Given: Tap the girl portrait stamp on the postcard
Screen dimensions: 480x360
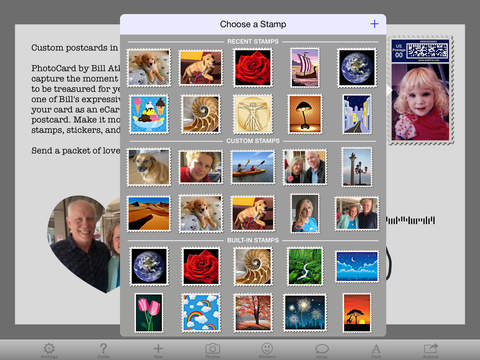Looking at the screenshot, I should [421, 90].
